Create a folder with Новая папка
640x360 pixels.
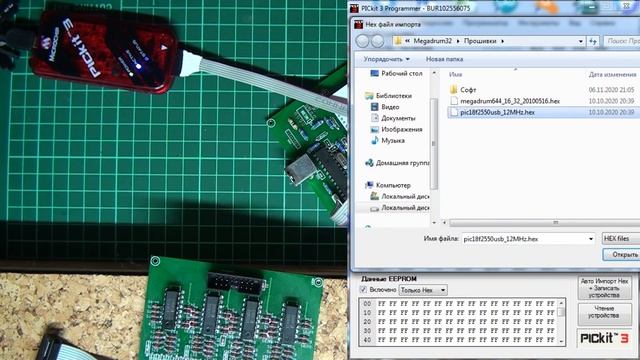pyautogui.click(x=444, y=59)
